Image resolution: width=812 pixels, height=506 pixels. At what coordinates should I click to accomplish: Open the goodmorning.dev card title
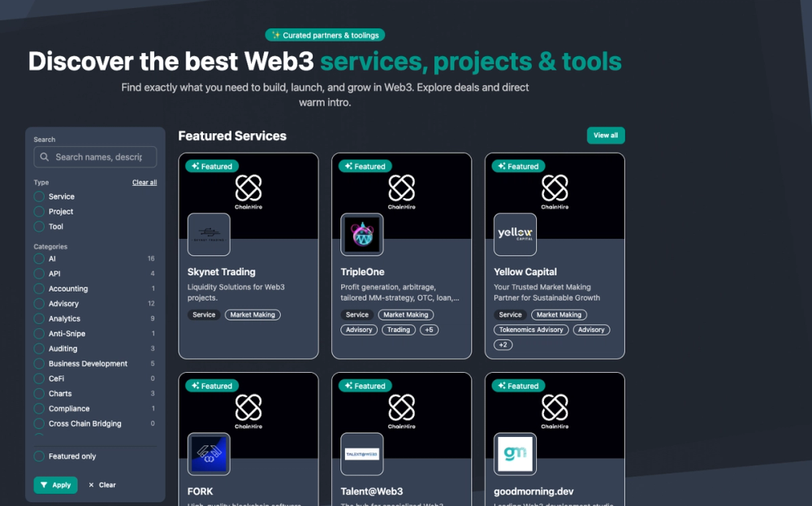click(533, 491)
